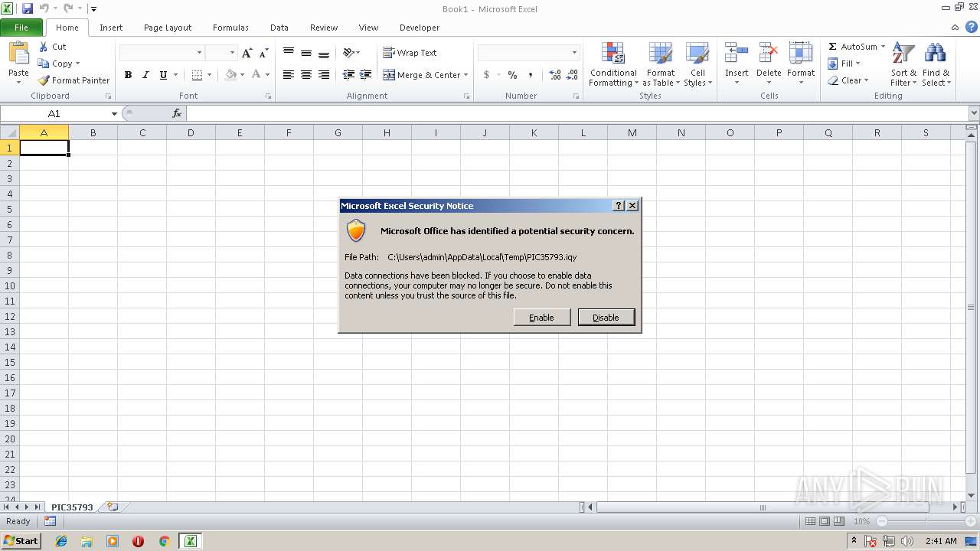Image resolution: width=980 pixels, height=551 pixels.
Task: Click Decrease Indent icon
Action: pyautogui.click(x=348, y=75)
